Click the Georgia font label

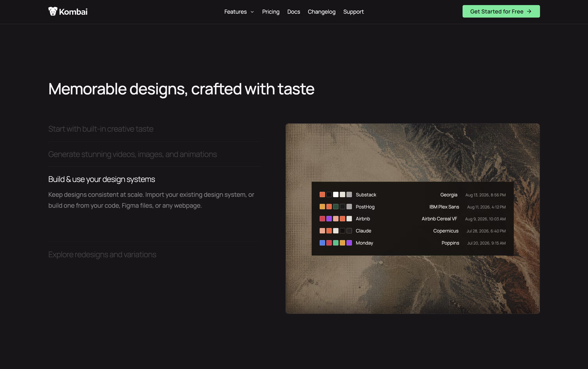click(x=449, y=195)
